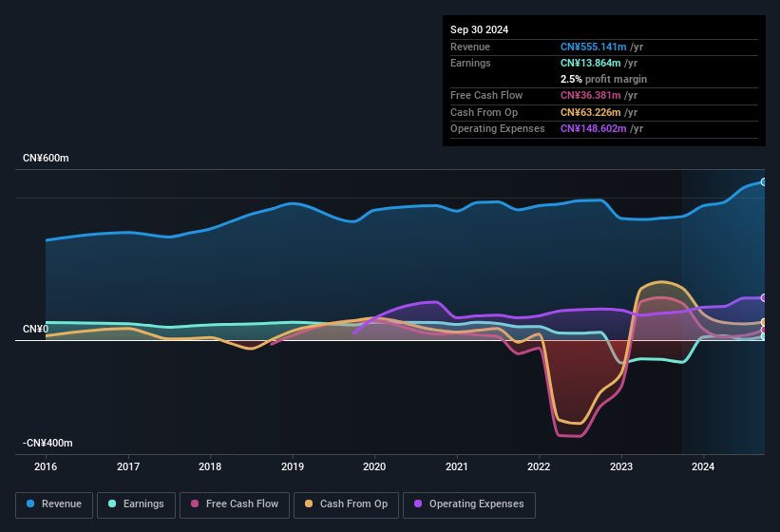The width and height of the screenshot is (780, 532).
Task: Click the Operating Expenses endpoint marker
Action: (x=764, y=297)
